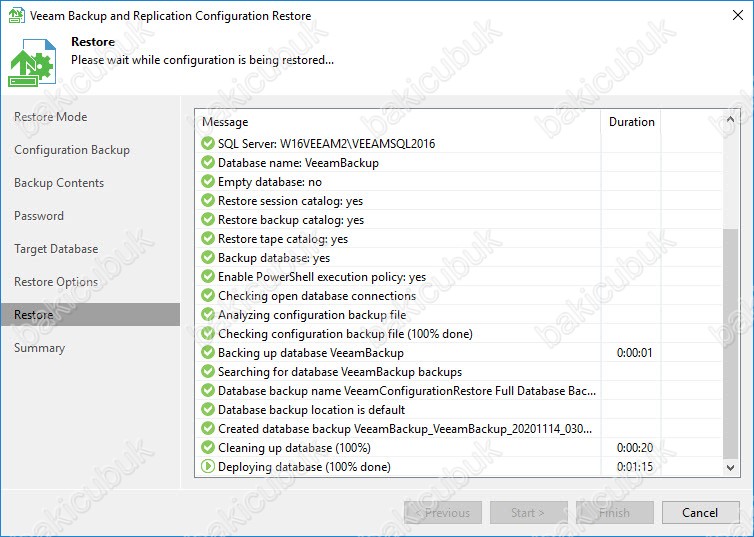Click the check icon beside Created database backup row
The height and width of the screenshot is (537, 754).
click(x=208, y=428)
